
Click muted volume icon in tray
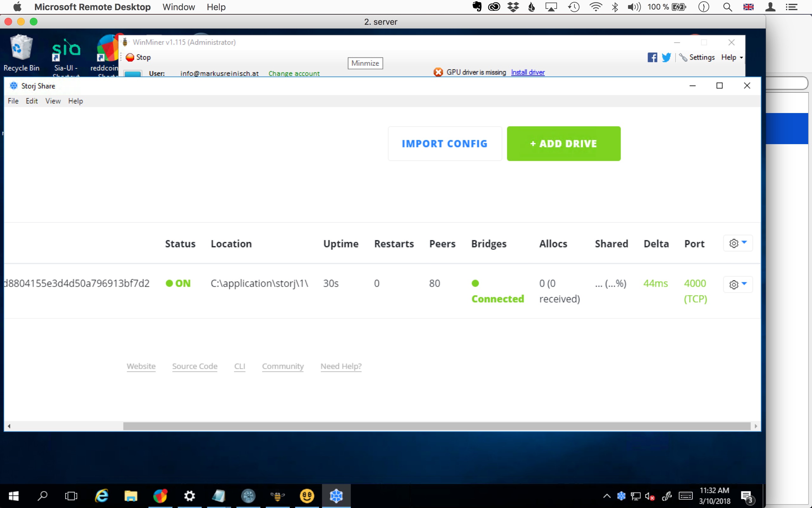pos(650,496)
